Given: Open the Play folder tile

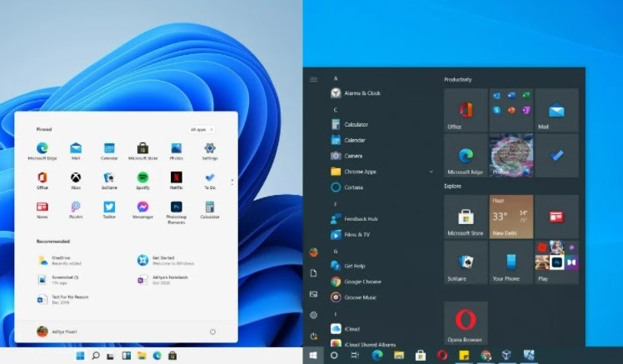Looking at the screenshot, I should click(x=556, y=262).
